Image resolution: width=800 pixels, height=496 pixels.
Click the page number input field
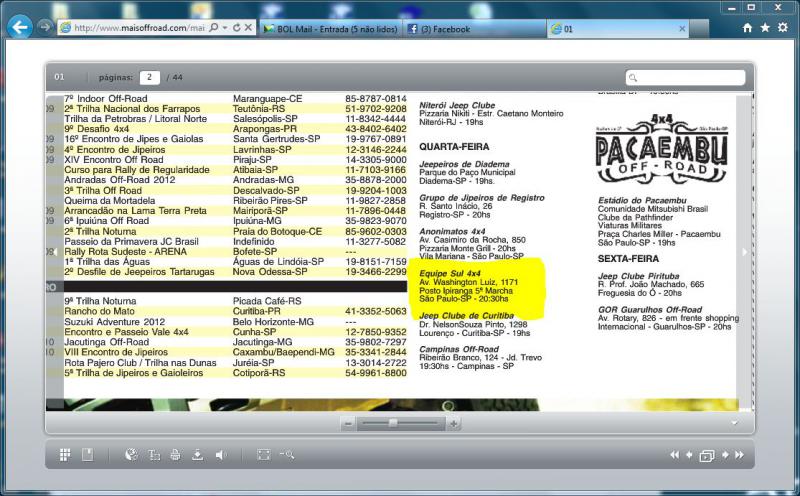click(149, 77)
